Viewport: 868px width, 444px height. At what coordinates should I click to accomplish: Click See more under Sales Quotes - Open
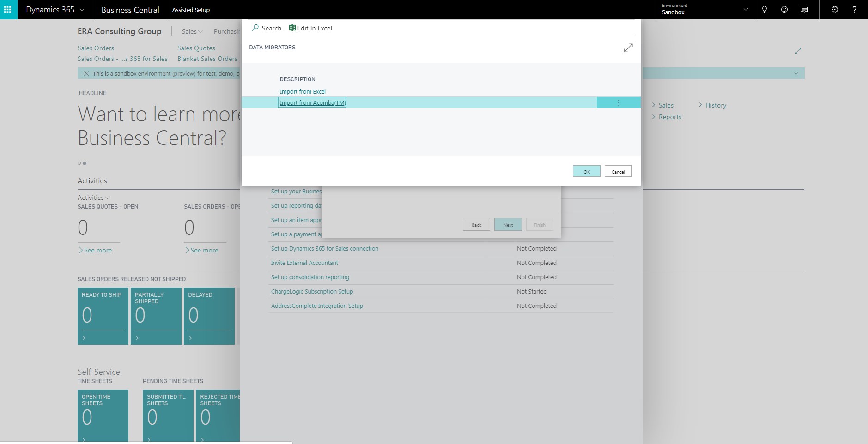(95, 250)
